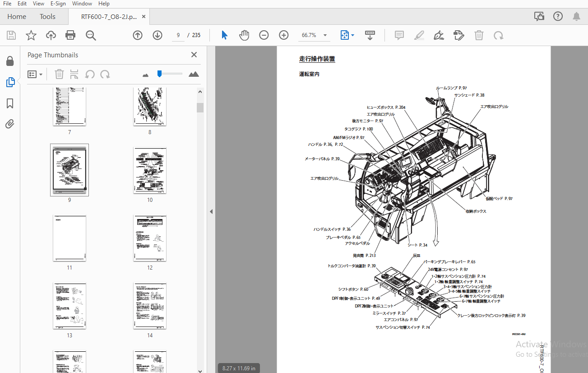Open the E-Sign menu
Screen dimensions: 588x373
click(58, 4)
